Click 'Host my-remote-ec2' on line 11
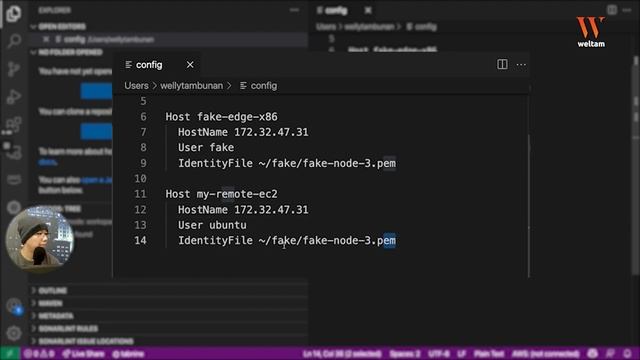 pyautogui.click(x=221, y=194)
